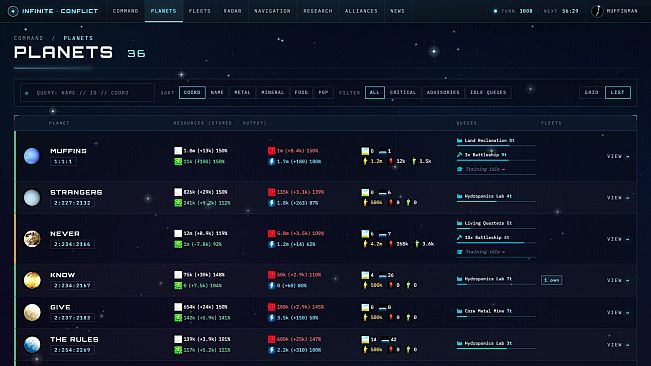Click the red soldier figure in Muffins row

click(391, 161)
